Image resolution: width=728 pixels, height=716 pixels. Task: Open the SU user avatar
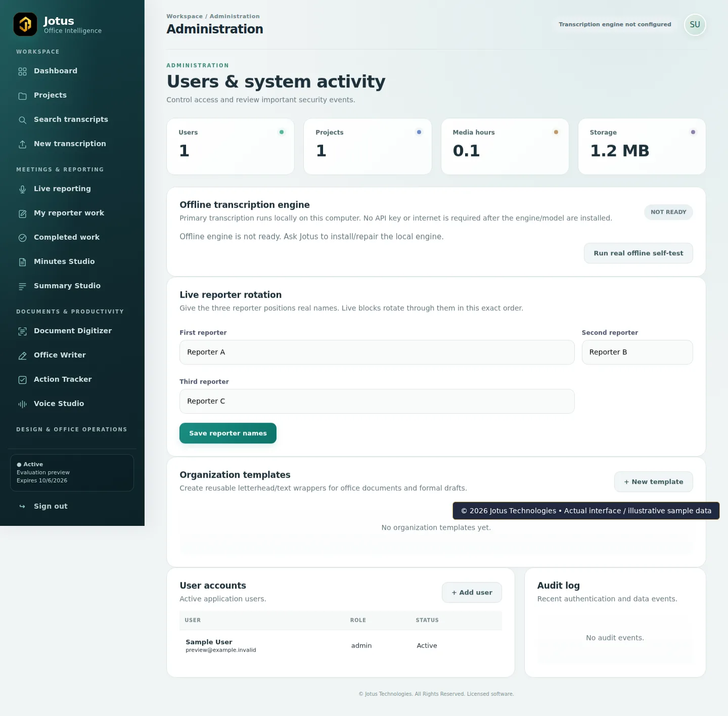(695, 25)
